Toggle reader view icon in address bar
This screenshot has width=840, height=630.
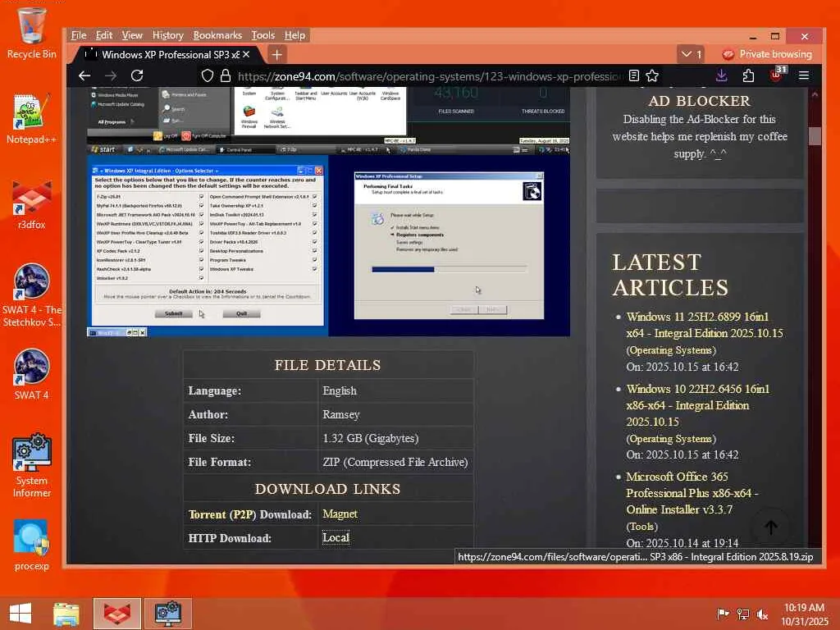pyautogui.click(x=634, y=75)
